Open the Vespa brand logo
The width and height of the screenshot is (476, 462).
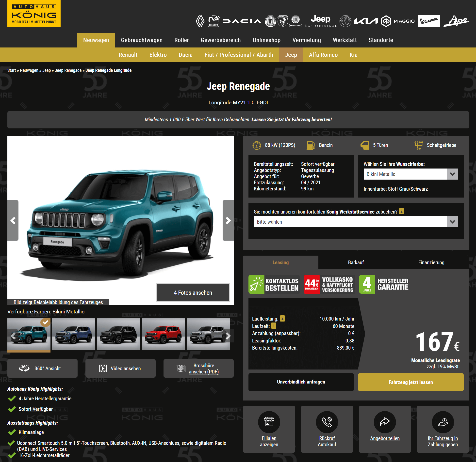429,21
